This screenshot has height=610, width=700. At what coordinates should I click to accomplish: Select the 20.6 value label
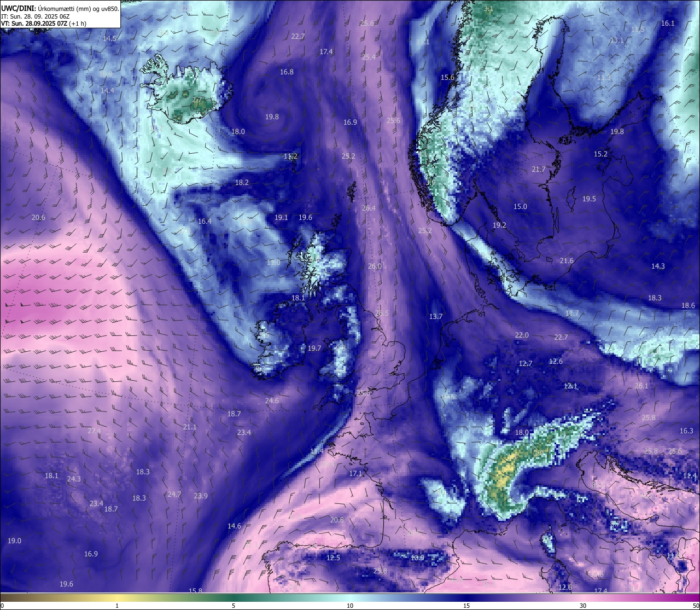[38, 217]
